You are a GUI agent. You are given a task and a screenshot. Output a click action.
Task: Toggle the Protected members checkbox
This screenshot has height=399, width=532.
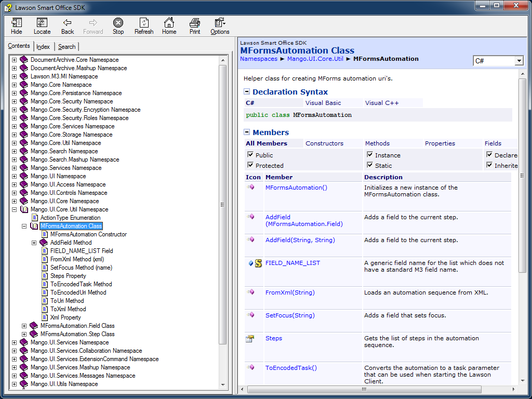point(250,165)
